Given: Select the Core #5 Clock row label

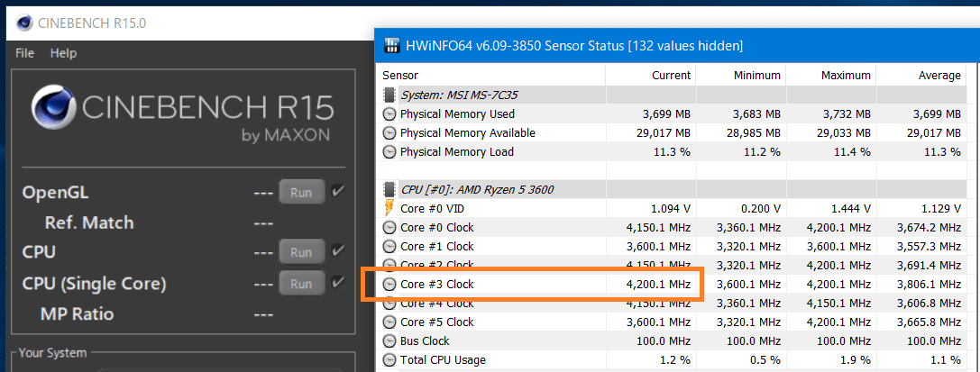Looking at the screenshot, I should 437,322.
